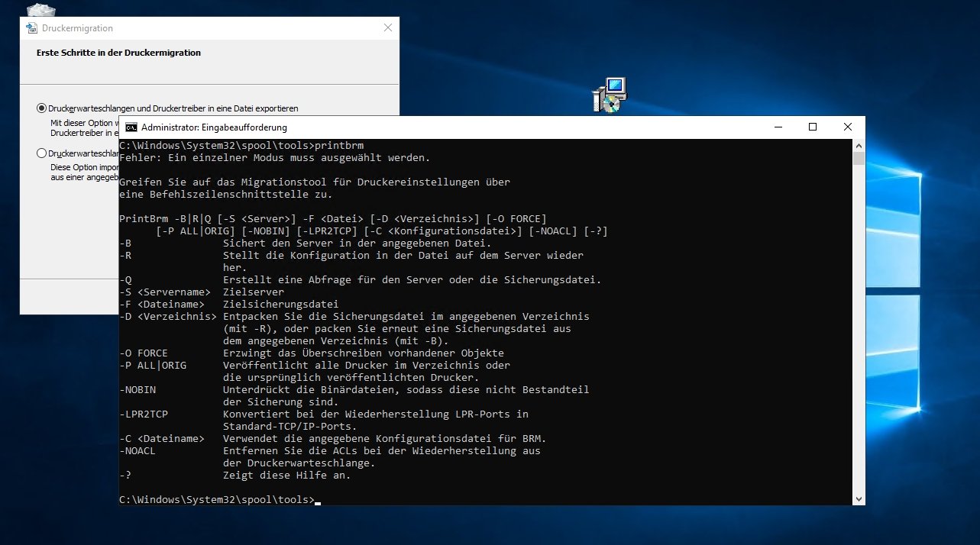The height and width of the screenshot is (545, 980).
Task: Click the printer icon in the Druckermigration title bar
Action: click(31, 27)
